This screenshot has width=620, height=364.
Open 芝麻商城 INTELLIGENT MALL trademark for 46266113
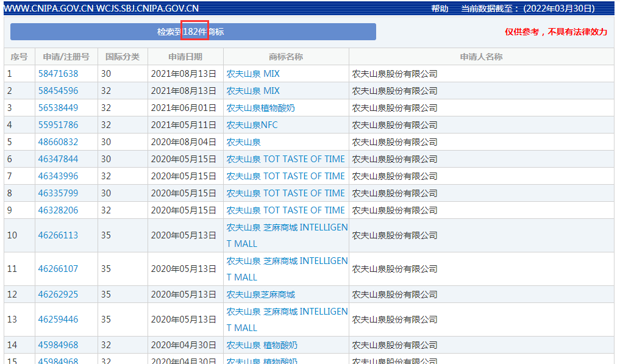point(287,235)
